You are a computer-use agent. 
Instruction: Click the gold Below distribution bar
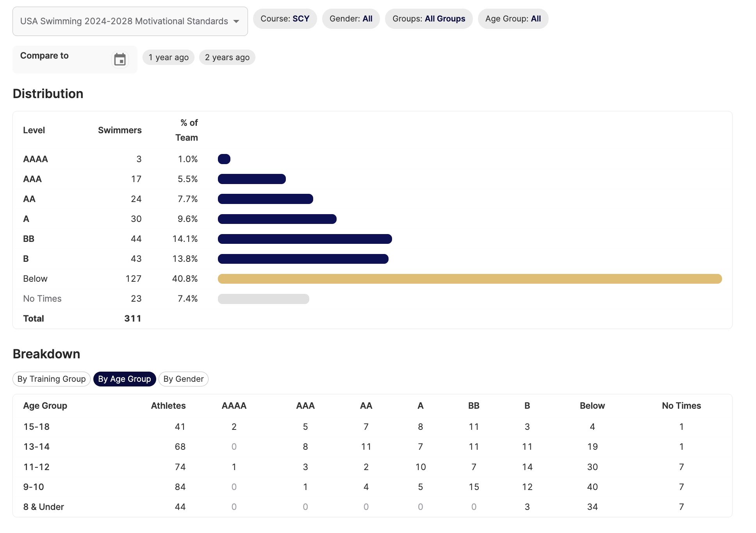pos(469,279)
